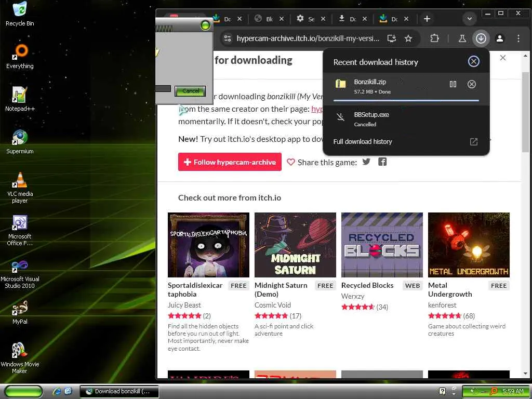Image resolution: width=532 pixels, height=399 pixels.
Task: Visit Werxzy author page
Action: point(353,296)
